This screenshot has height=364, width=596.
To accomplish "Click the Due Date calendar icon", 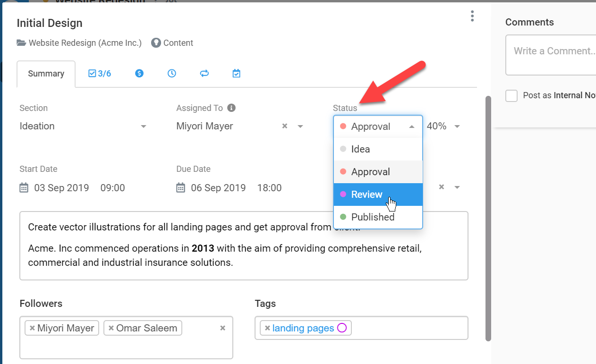I will point(181,188).
